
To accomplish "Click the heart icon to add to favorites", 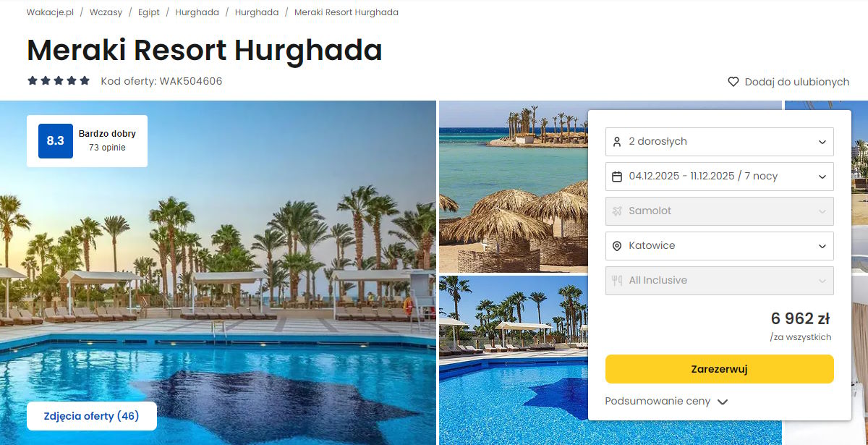I will 733,82.
